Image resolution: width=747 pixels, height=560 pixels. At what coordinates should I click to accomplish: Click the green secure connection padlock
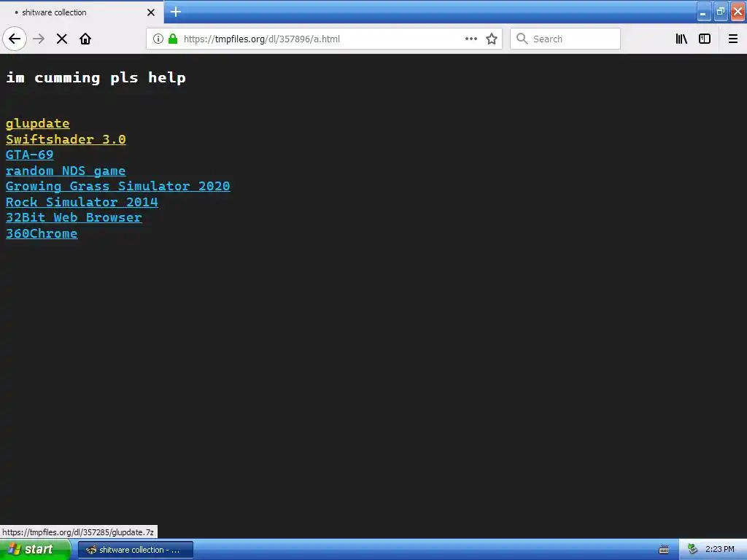(x=173, y=39)
